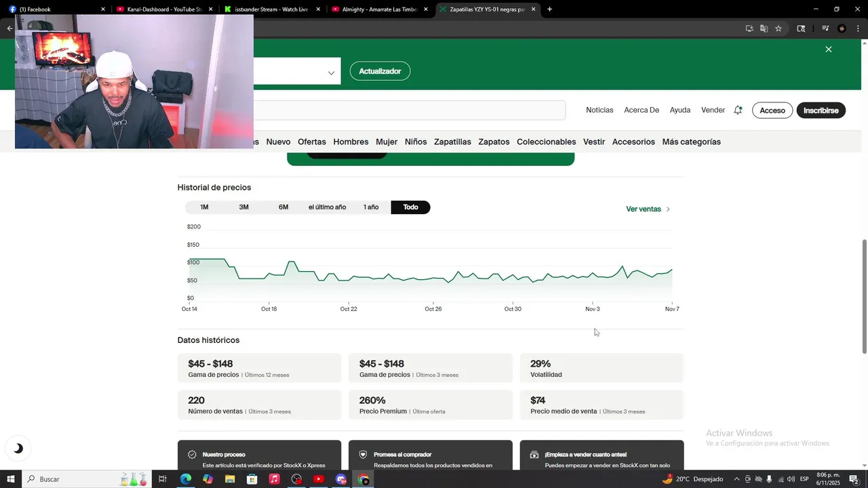Close the Zapatillas YZY YS-01 tab
Viewport: 868px width, 488px height.
(533, 9)
